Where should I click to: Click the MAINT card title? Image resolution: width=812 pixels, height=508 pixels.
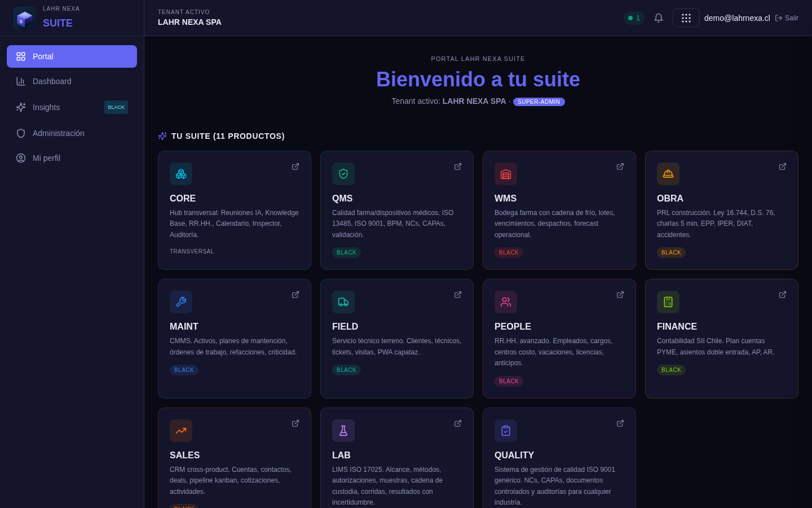pyautogui.click(x=184, y=327)
